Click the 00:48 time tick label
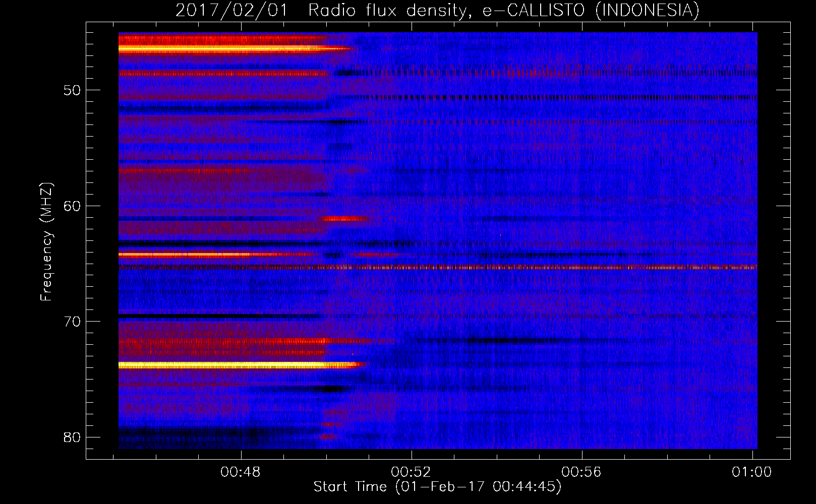Screen dimensions: 816x504 tap(241, 472)
